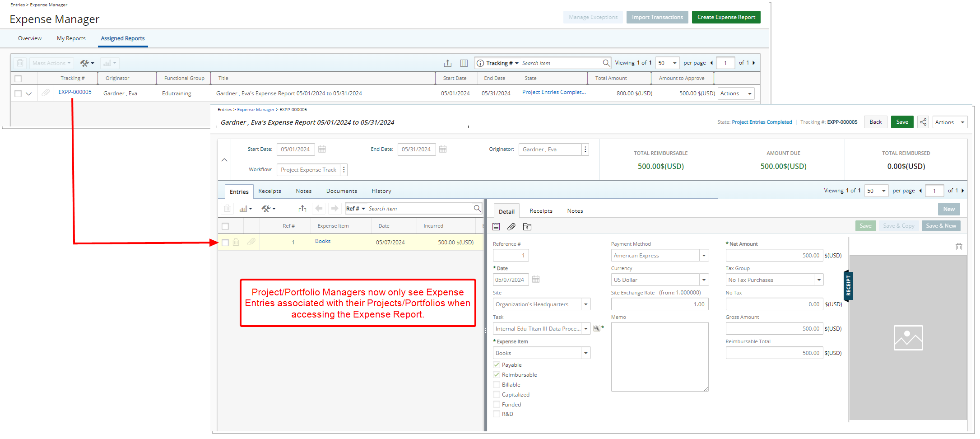The width and height of the screenshot is (980, 439).
Task: Open the chart icon menu in Assigned Reports toolbar
Action: tap(109, 63)
